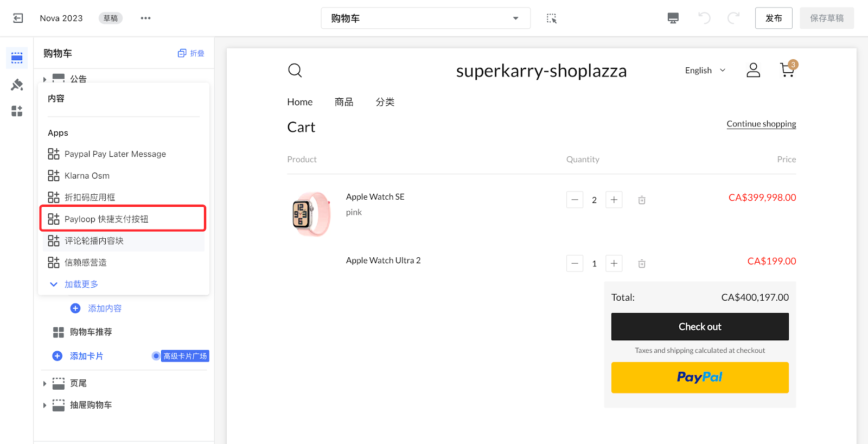Open the three-dot more options menu

145,18
